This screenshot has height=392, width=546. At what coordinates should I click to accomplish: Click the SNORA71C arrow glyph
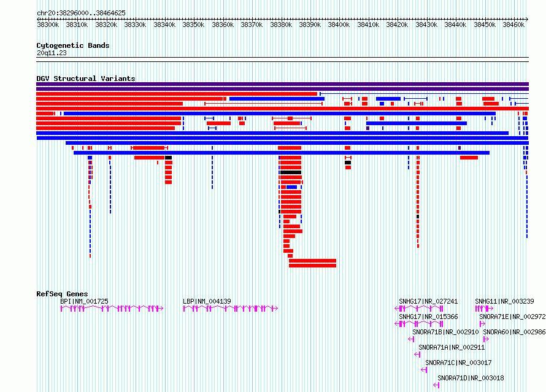(424, 370)
